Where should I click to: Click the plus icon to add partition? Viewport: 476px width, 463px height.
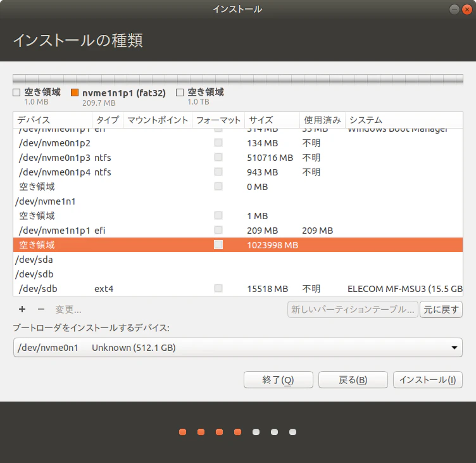pyautogui.click(x=22, y=309)
